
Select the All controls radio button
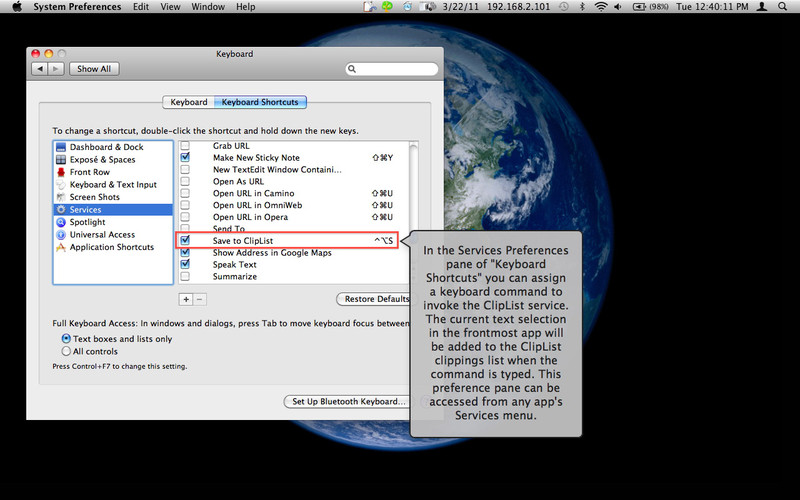pos(66,351)
